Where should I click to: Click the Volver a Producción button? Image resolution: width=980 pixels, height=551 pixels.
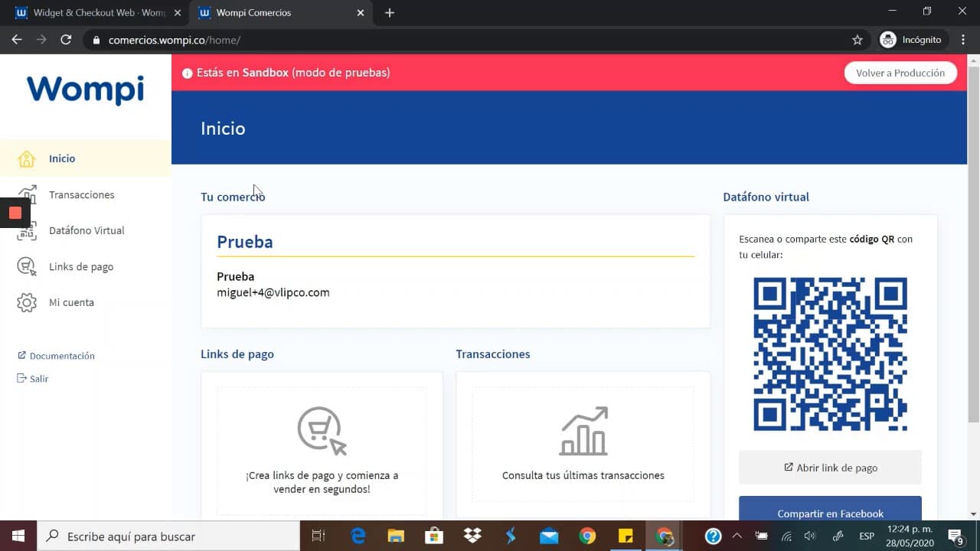pyautogui.click(x=900, y=73)
